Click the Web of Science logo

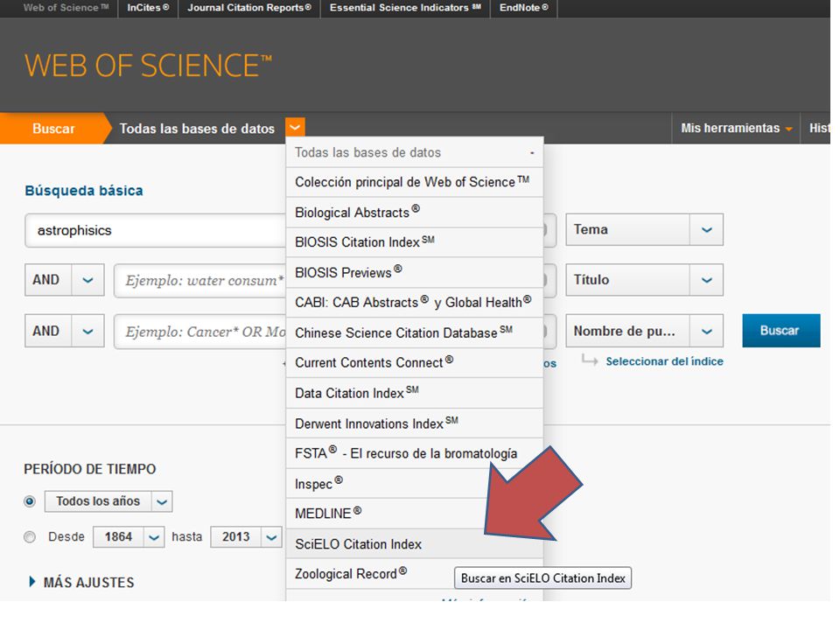click(149, 66)
